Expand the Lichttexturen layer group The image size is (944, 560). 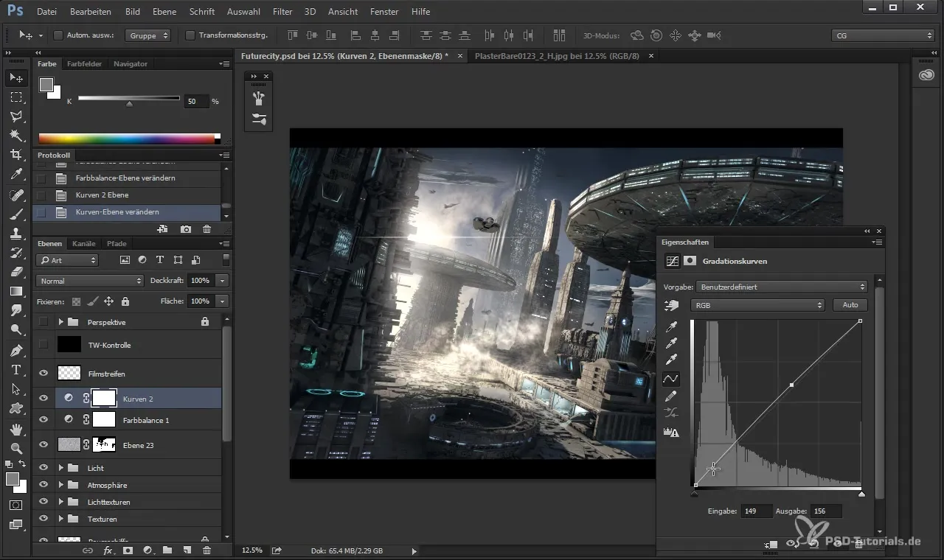pos(61,502)
